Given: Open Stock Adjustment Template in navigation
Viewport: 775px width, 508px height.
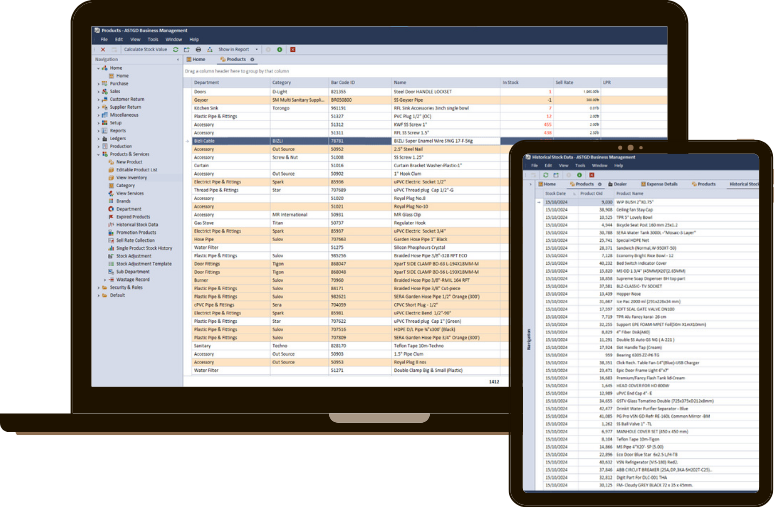Looking at the screenshot, I should click(x=144, y=264).
